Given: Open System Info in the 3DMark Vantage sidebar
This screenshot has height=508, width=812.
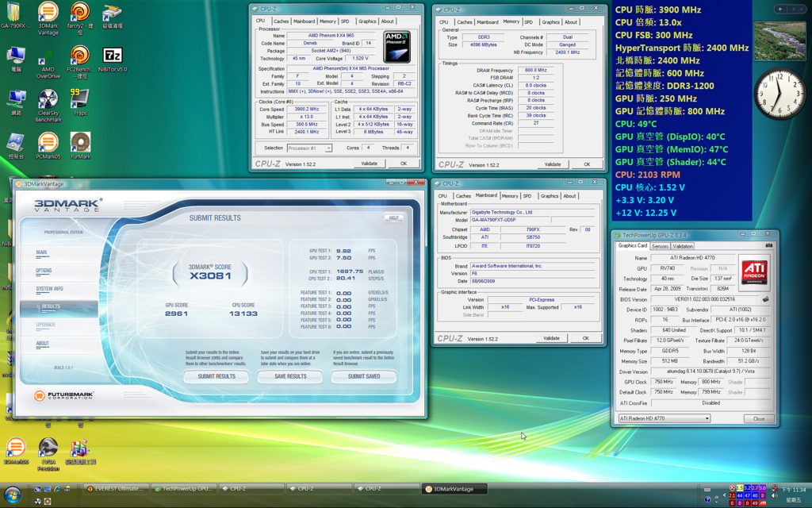Looking at the screenshot, I should 50,289.
